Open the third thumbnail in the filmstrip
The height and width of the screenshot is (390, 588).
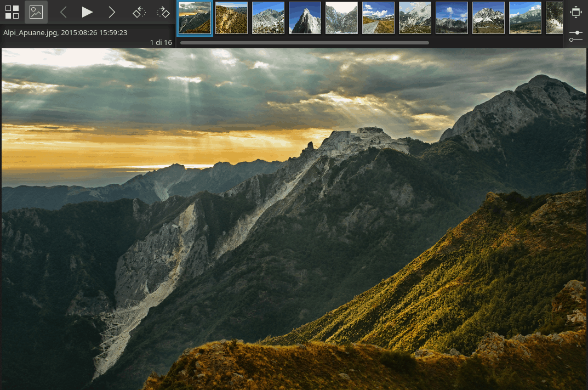pos(268,18)
